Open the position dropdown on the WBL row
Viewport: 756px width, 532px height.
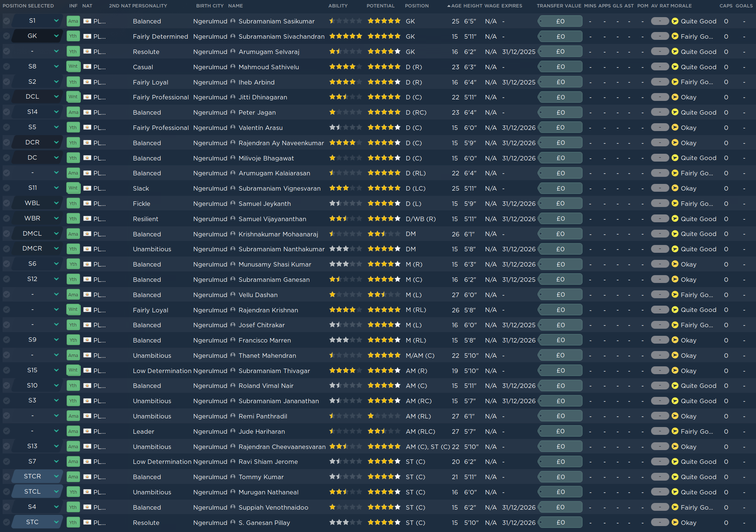tap(56, 203)
